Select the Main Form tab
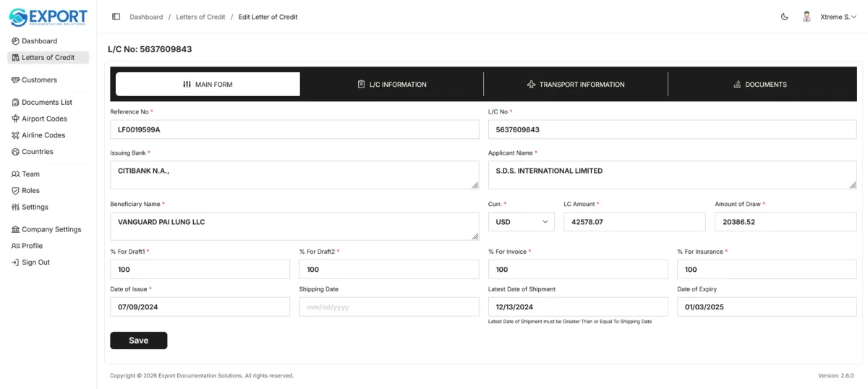 pyautogui.click(x=208, y=84)
